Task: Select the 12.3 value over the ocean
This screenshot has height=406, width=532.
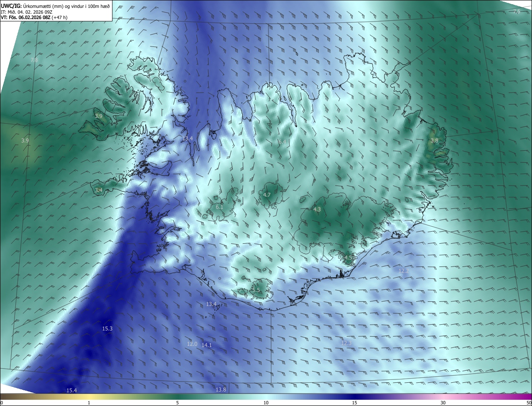Action: [x=346, y=343]
